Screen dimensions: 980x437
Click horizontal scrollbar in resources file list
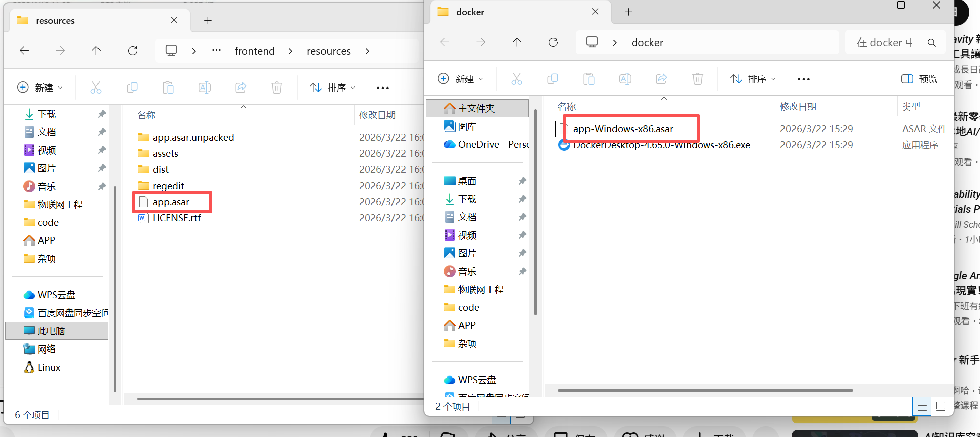point(280,399)
